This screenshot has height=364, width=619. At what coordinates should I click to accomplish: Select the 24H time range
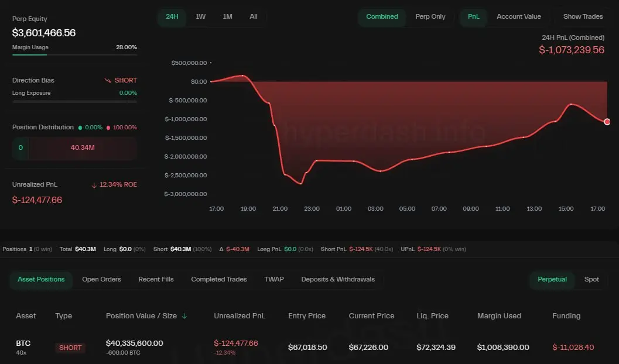click(172, 16)
